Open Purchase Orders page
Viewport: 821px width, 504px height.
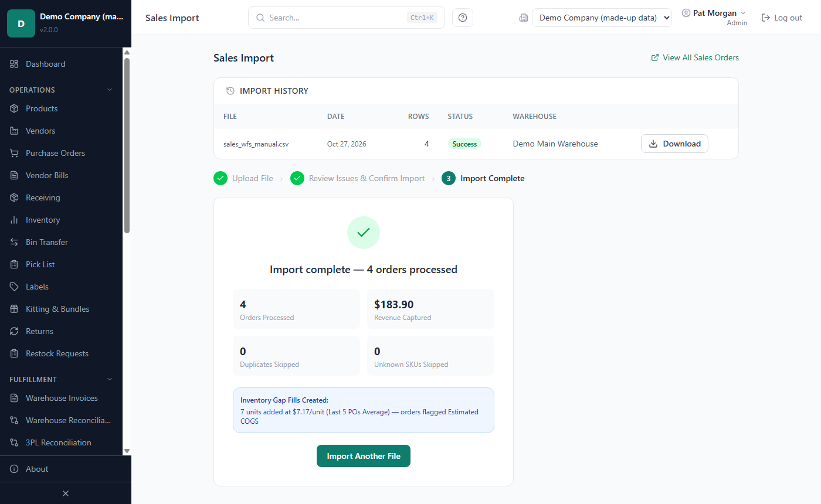tap(61, 153)
